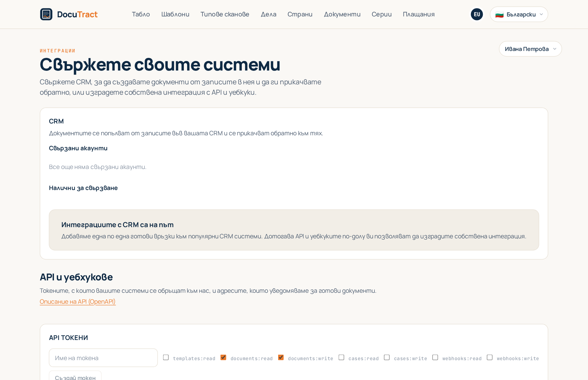
Task: Click the API и уебхукове heading
Action: tap(76, 277)
